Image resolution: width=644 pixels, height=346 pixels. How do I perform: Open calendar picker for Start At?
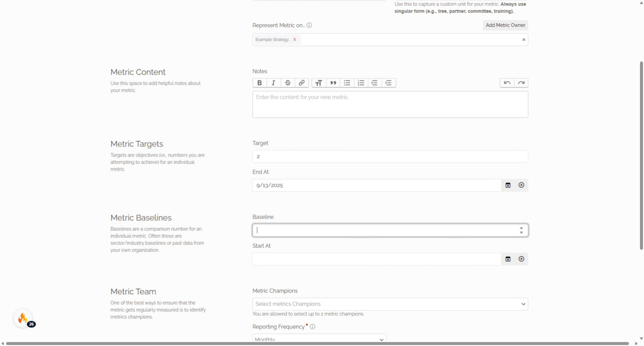508,259
